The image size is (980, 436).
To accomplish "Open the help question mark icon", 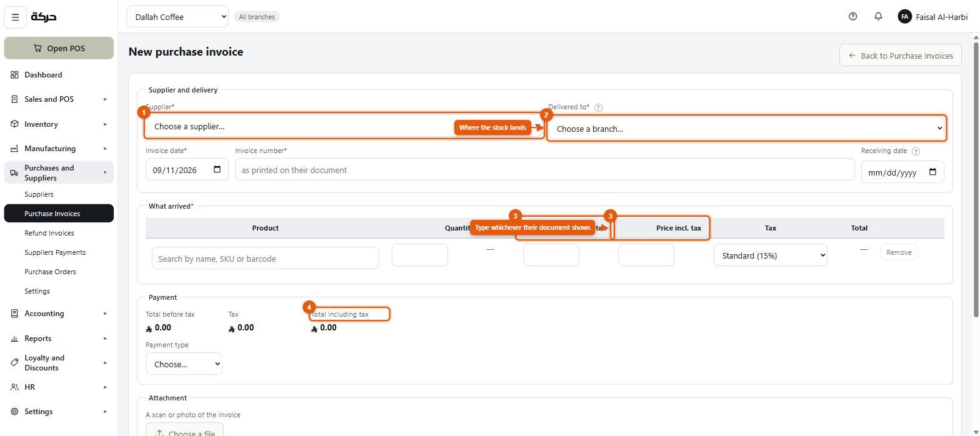I will [x=852, y=17].
